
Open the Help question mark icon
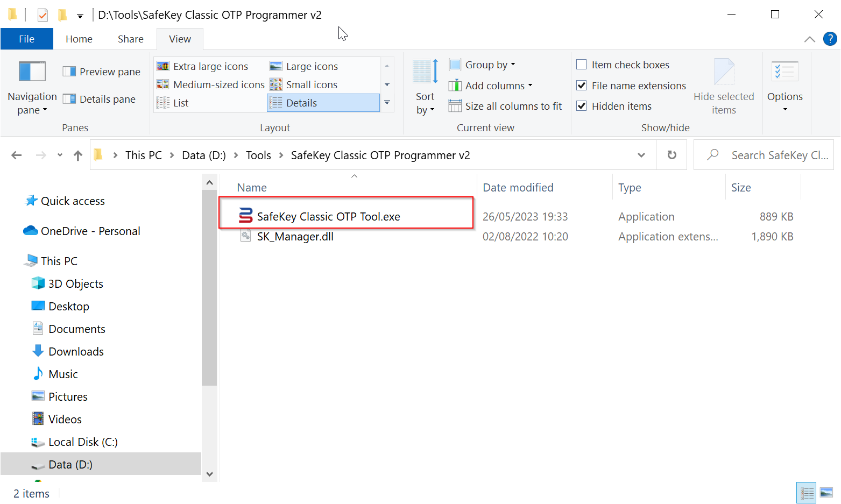(x=830, y=39)
